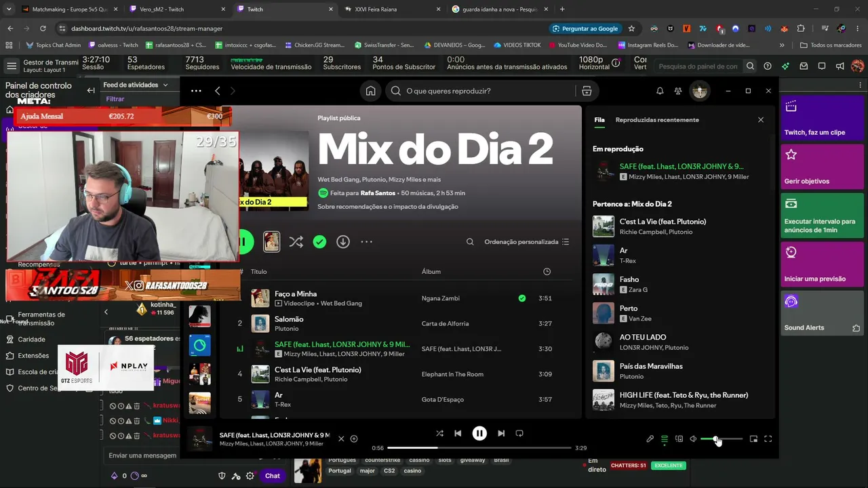Bookmark this page with the star icon
This screenshot has width=868, height=488.
tap(631, 28)
